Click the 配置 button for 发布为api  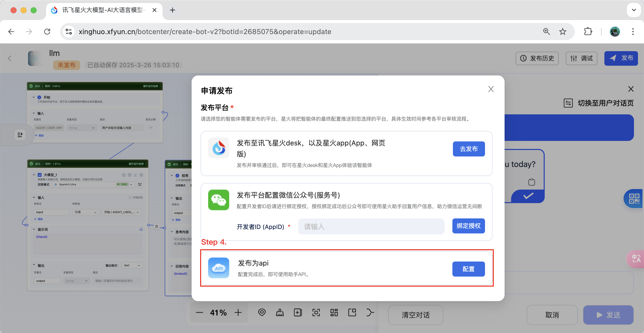468,269
